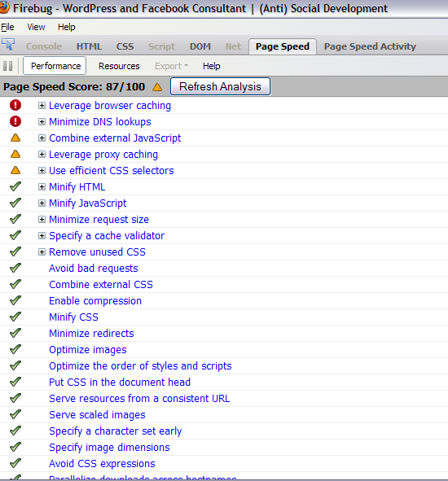Click green checkmark for Specify image dimensions

[x=15, y=447]
